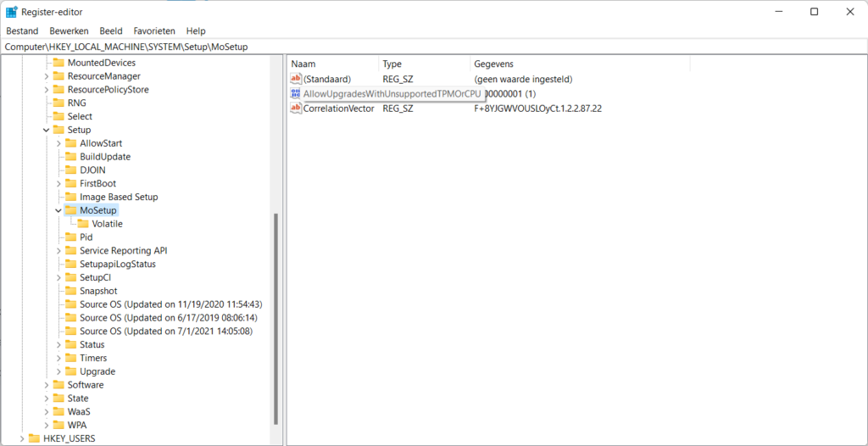Screen dimensions: 868x446
Task: Expand the FirstBoot key
Action: (x=58, y=183)
